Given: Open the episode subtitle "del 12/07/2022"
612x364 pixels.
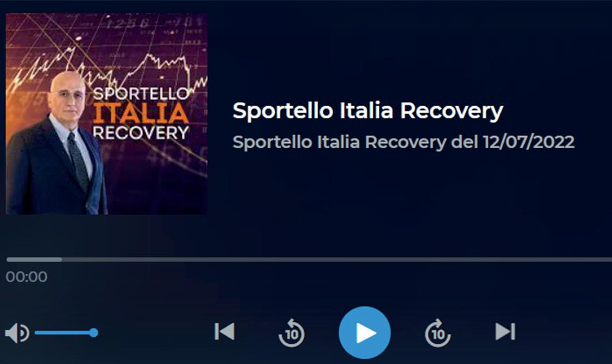Looking at the screenshot, I should pyautogui.click(x=513, y=142).
